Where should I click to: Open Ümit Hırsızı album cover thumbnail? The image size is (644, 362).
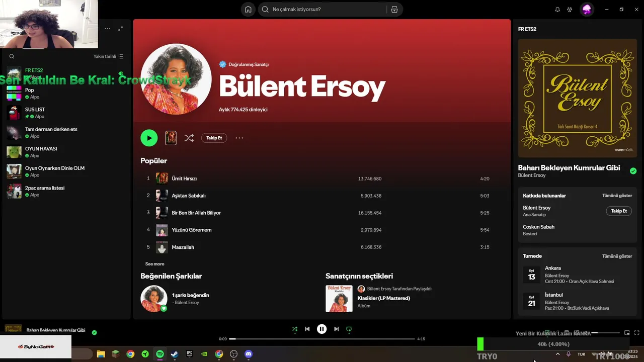click(x=162, y=178)
